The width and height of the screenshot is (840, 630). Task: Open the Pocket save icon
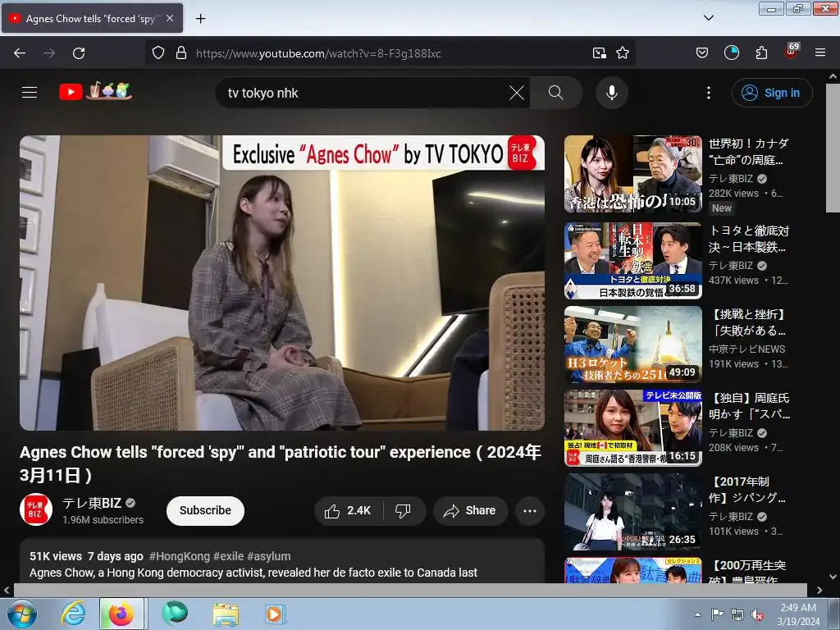click(702, 52)
